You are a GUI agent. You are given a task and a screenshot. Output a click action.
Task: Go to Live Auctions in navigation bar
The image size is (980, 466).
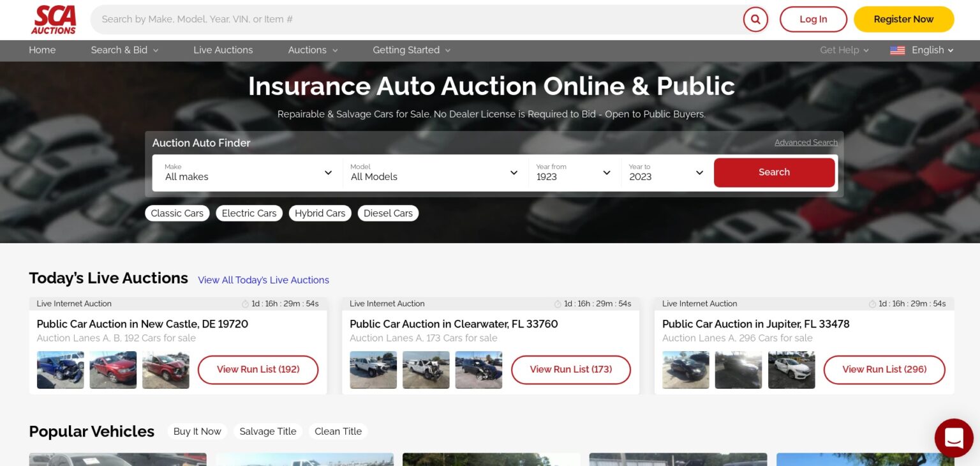pyautogui.click(x=223, y=50)
